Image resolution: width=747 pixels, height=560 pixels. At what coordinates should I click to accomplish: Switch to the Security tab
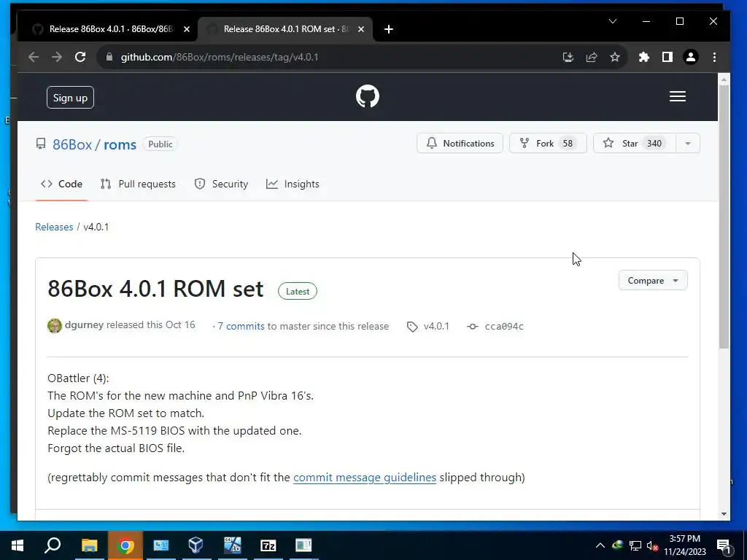coord(221,184)
